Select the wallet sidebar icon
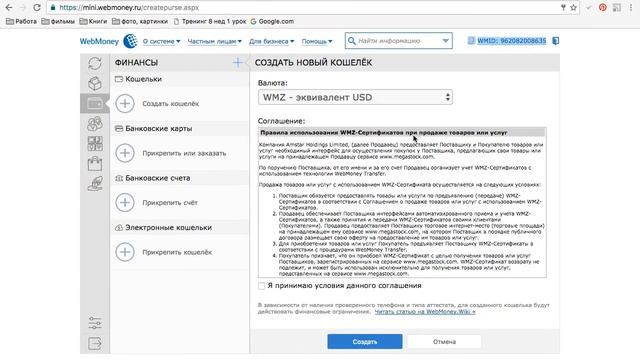The width and height of the screenshot is (640, 360). [95, 104]
